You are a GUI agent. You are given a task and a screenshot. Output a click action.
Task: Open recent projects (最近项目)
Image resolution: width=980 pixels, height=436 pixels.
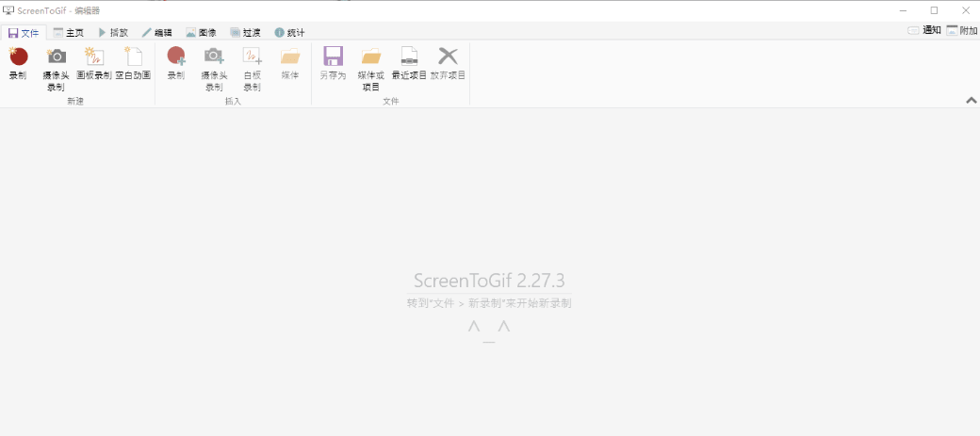(409, 64)
